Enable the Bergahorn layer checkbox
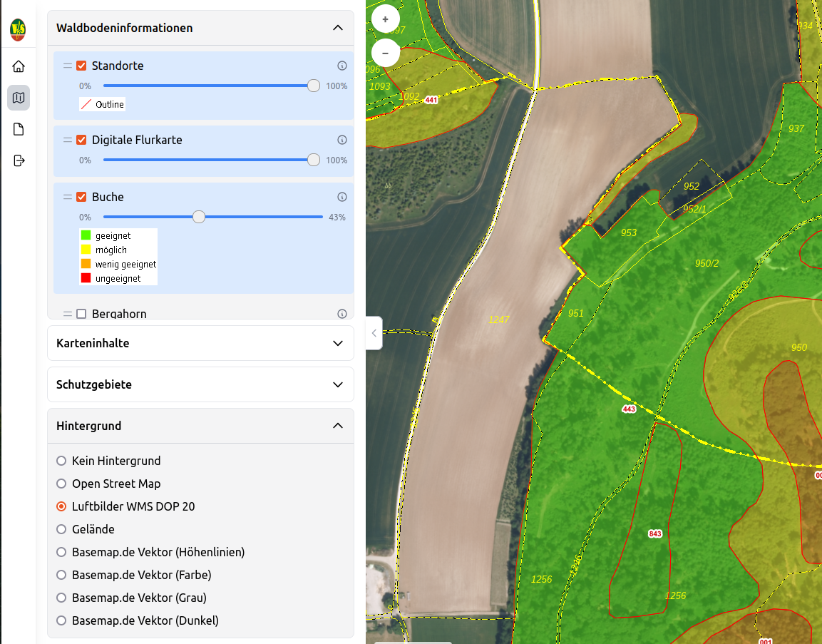The height and width of the screenshot is (644, 822). (x=81, y=314)
